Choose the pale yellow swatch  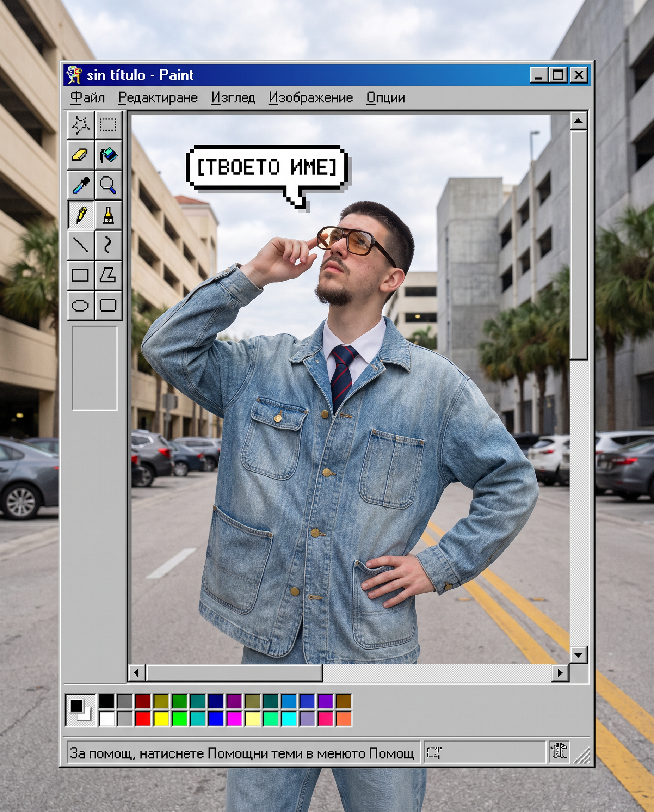tap(252, 719)
